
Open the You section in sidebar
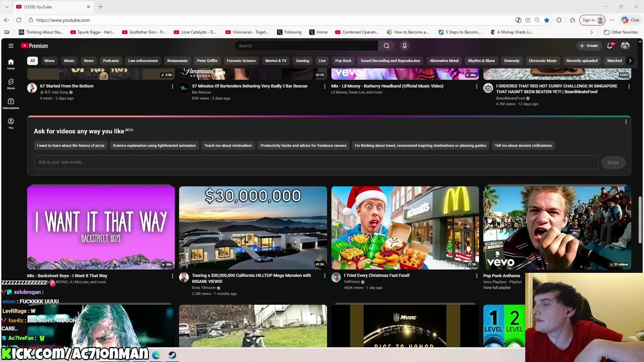11,123
